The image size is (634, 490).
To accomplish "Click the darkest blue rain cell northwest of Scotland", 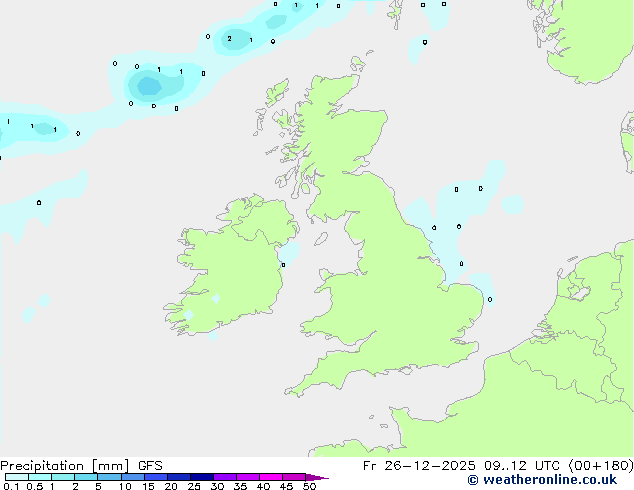I will click(x=149, y=86).
